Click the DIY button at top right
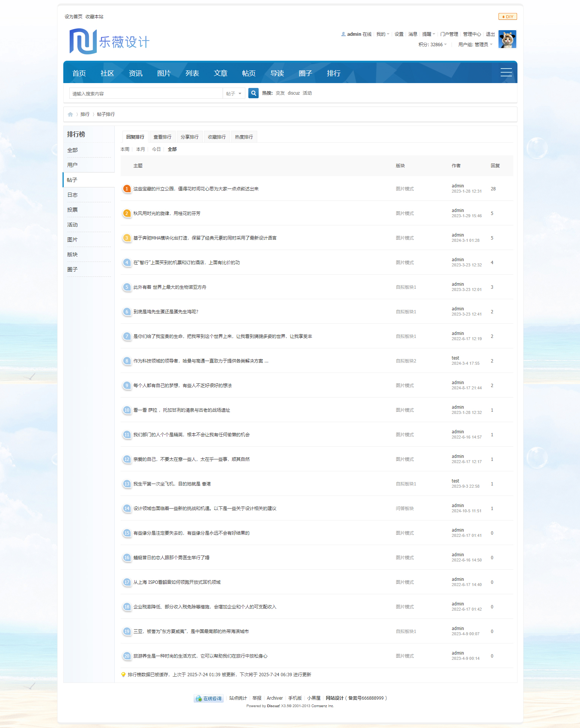This screenshot has height=728, width=580. point(507,17)
